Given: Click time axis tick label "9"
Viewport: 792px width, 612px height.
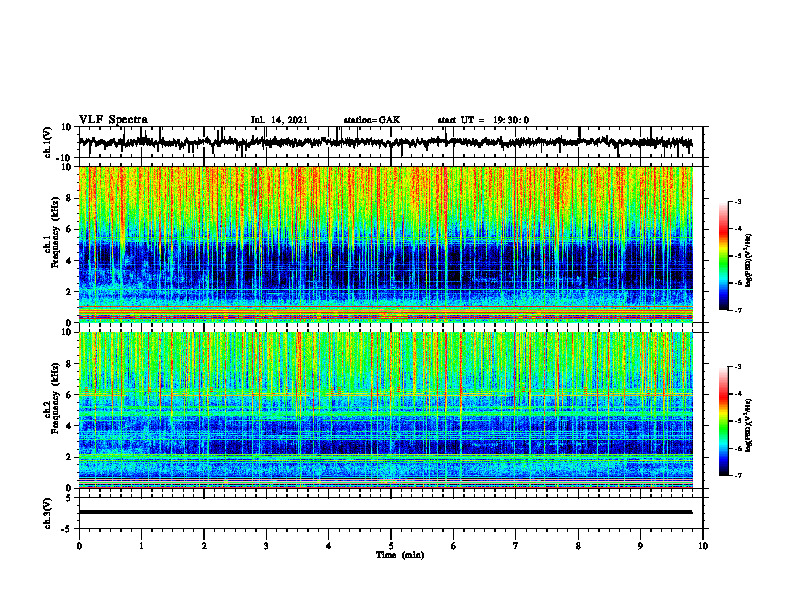Looking at the screenshot, I should pyautogui.click(x=640, y=546).
